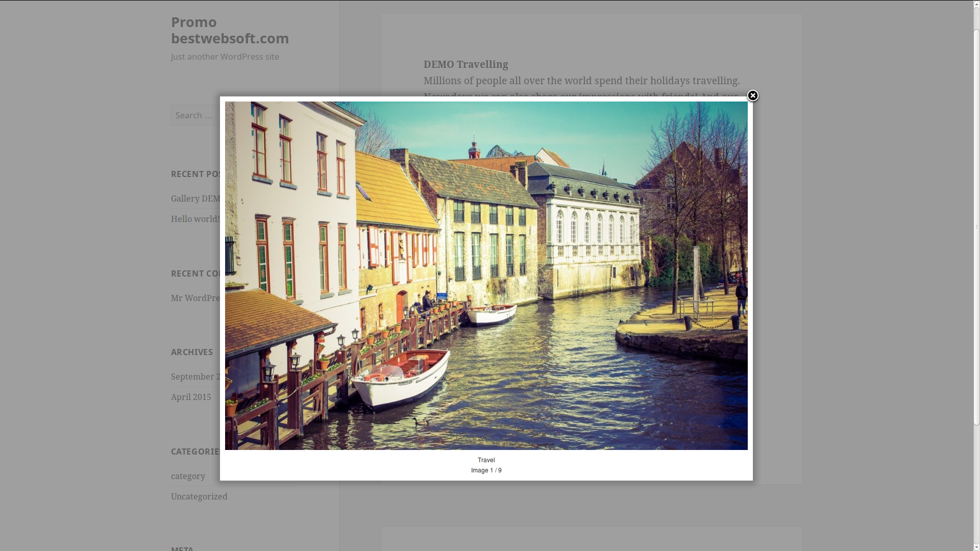
Task: Focus the Search field in sidebar
Action: 195,115
